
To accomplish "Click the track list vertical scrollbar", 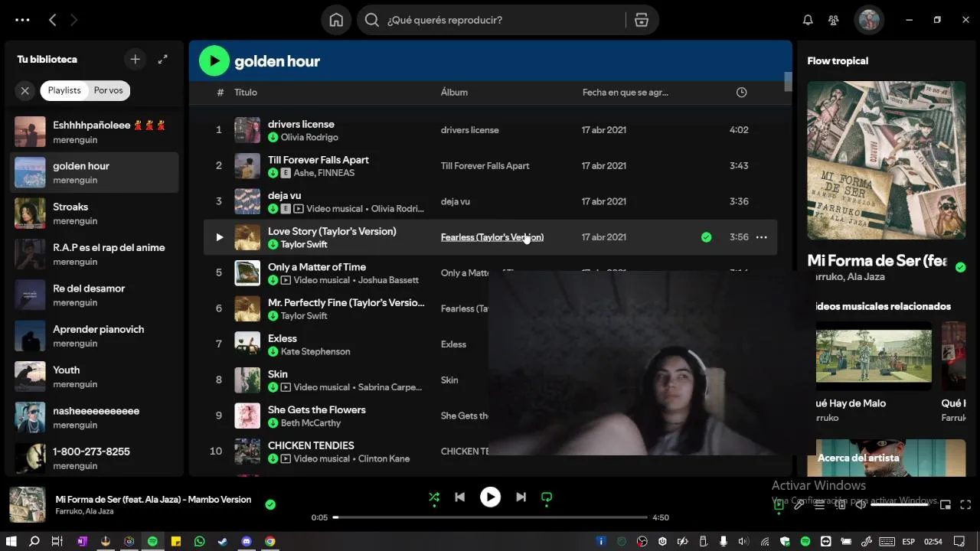I will [788, 82].
